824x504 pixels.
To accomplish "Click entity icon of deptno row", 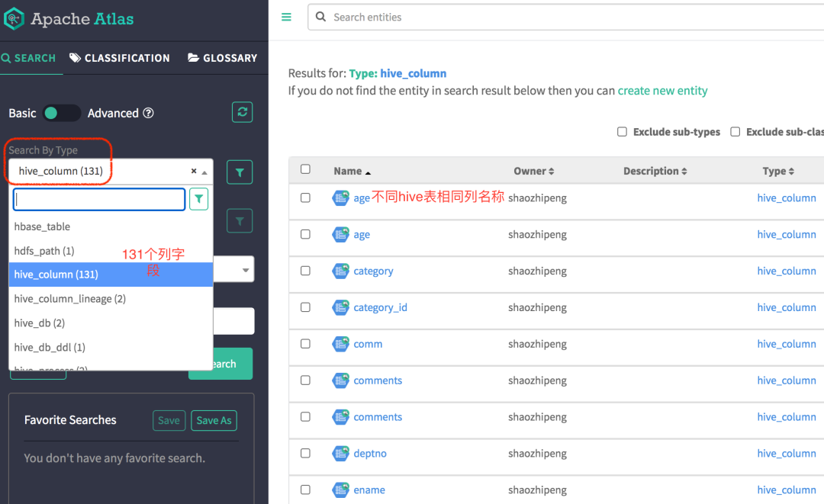I will 340,453.
